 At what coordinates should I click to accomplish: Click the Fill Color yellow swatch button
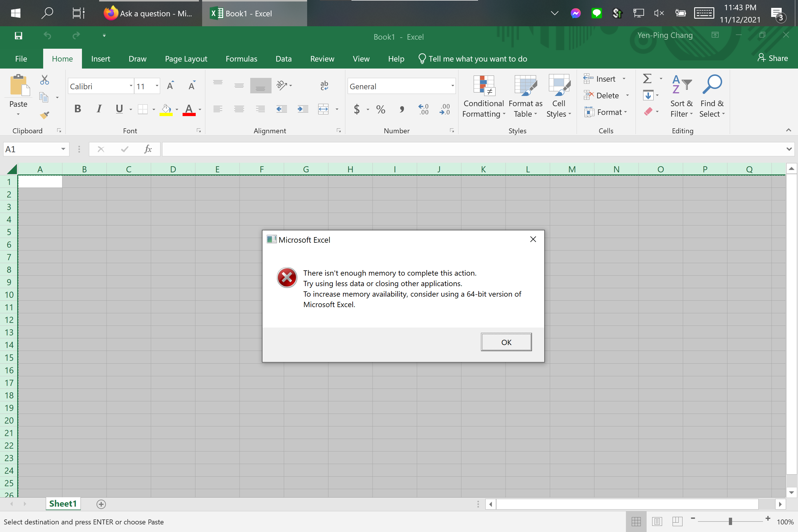click(x=166, y=110)
